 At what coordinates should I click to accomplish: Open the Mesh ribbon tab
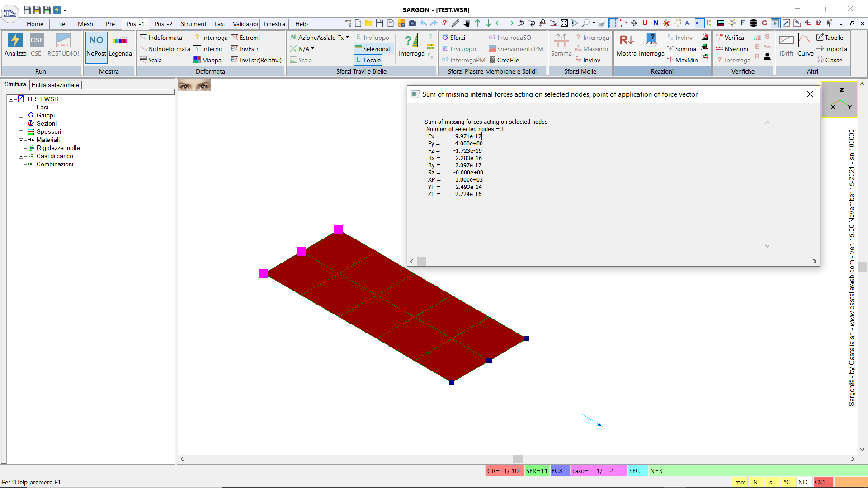(85, 24)
